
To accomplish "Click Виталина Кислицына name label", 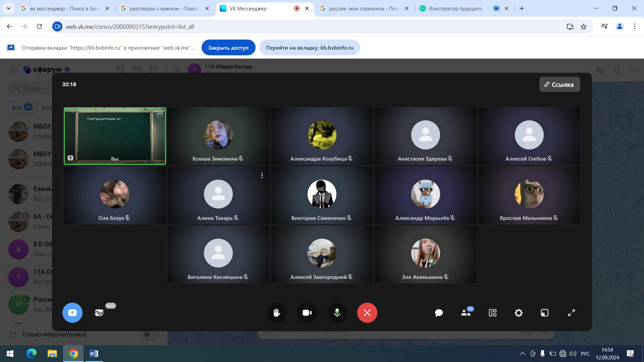I will [x=215, y=277].
